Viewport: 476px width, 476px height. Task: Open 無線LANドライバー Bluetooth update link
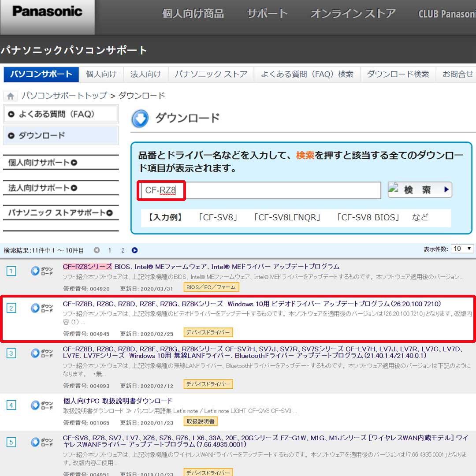pos(263,352)
